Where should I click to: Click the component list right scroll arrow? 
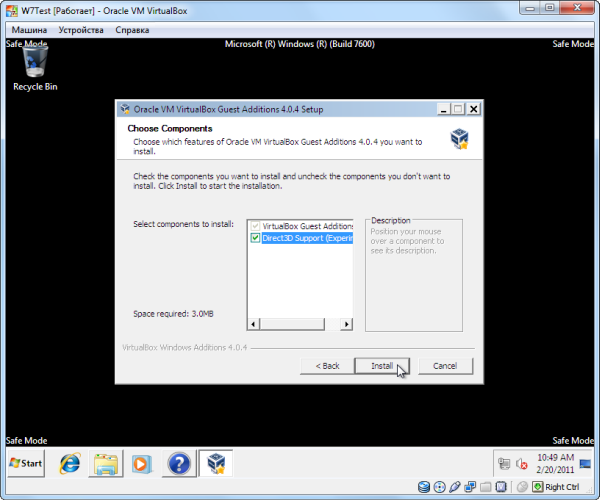[347, 324]
